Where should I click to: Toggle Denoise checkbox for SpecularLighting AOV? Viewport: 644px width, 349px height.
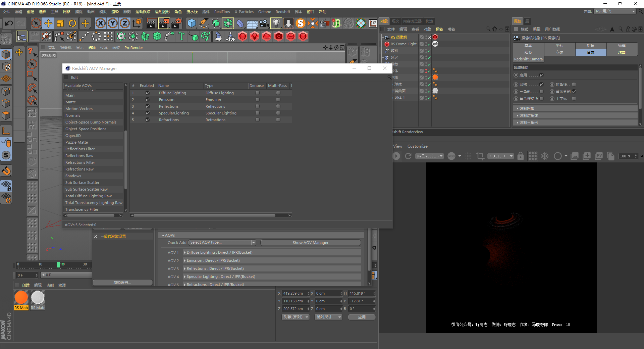coord(257,113)
